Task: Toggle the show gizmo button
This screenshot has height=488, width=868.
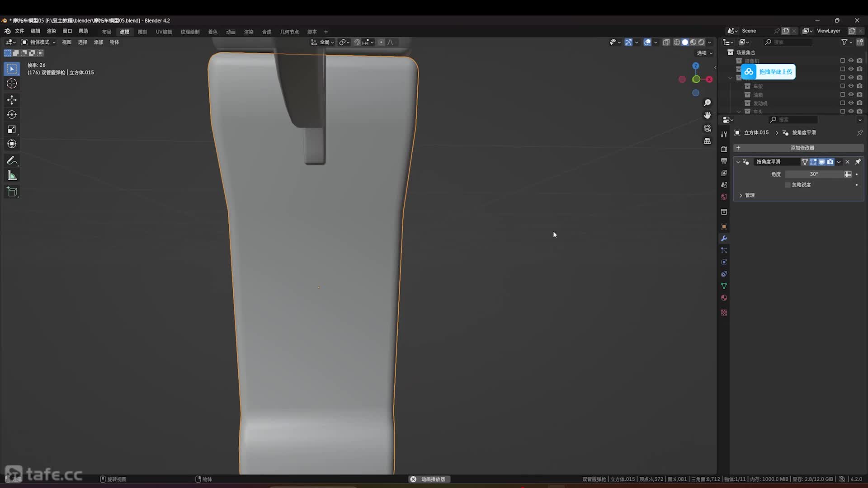Action: point(628,42)
